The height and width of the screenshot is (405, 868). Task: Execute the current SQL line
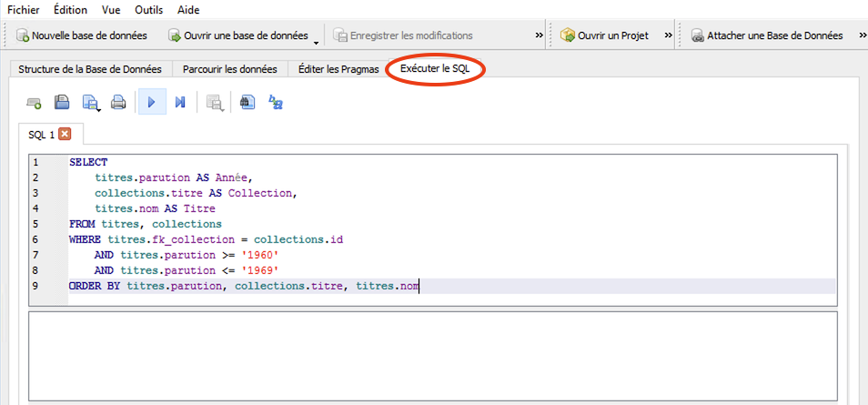pyautogui.click(x=180, y=103)
